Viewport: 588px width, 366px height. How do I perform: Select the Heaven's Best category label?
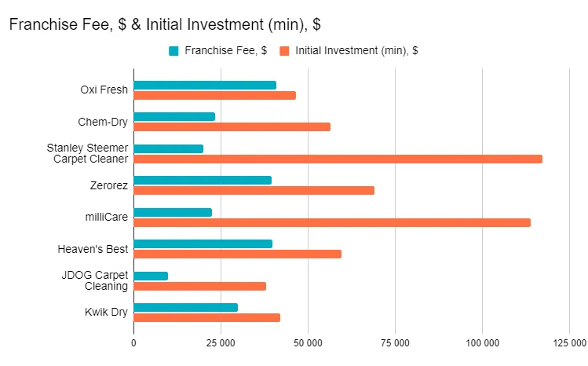pos(93,249)
